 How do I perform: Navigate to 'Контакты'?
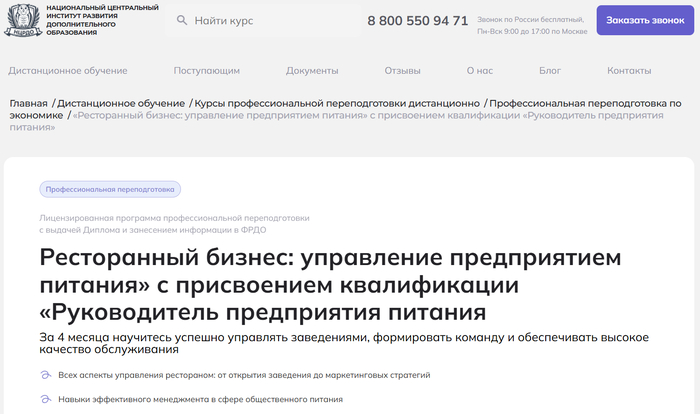tap(629, 71)
